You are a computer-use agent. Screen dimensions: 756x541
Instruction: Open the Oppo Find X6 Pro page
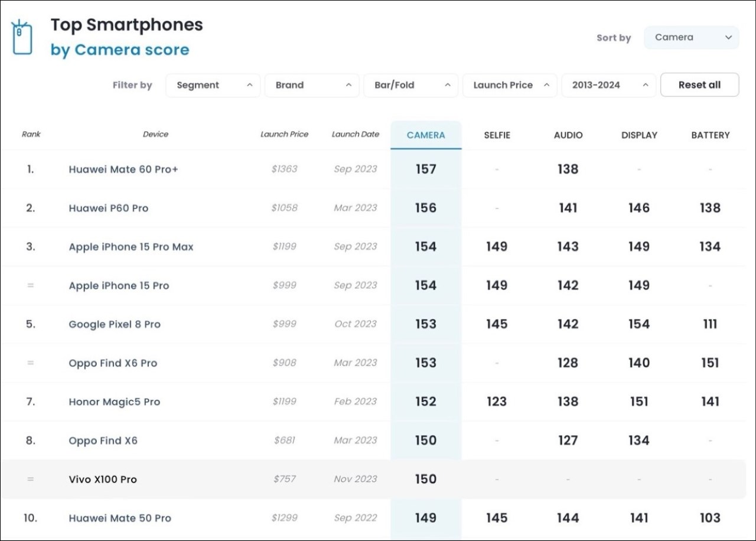(113, 363)
